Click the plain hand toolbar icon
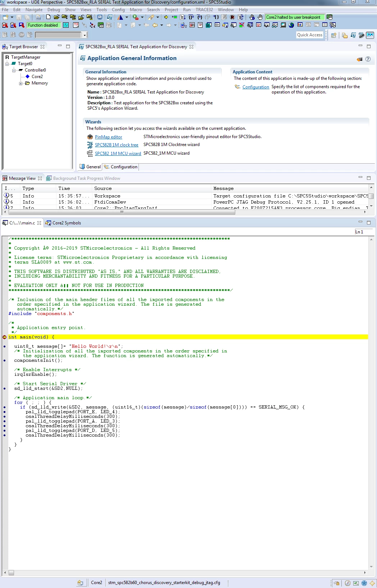Screen dimensions: 377x588 (260, 17)
